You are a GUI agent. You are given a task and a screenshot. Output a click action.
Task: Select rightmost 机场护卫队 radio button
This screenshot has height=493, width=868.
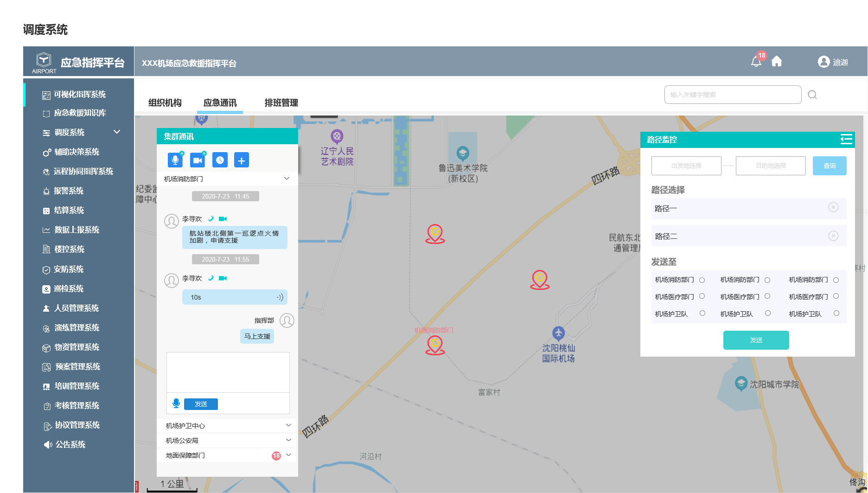click(836, 313)
